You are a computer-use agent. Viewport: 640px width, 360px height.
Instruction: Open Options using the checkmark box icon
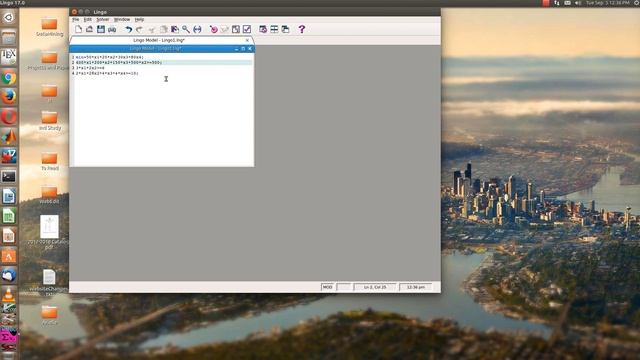point(247,29)
